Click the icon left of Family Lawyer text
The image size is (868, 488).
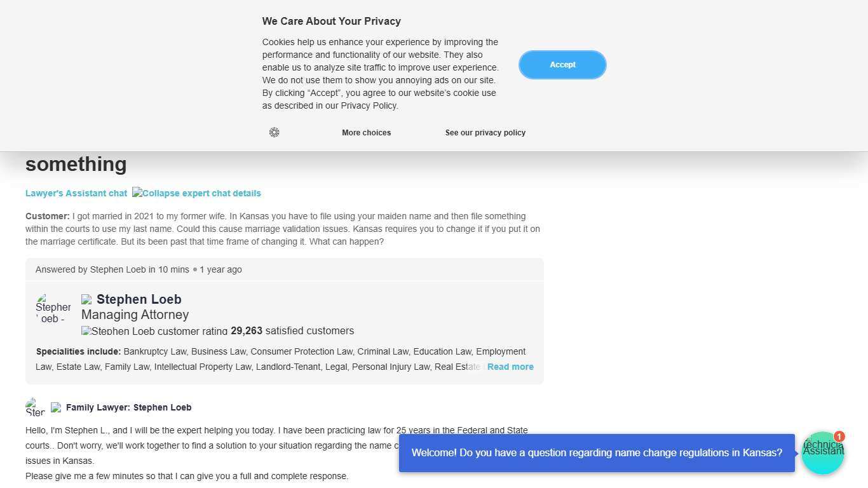56,407
